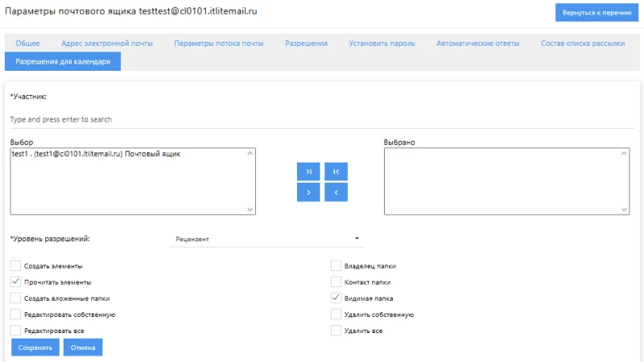Enable the Создать элементы checkbox
Screen dimensions: 644x362
coord(16,265)
